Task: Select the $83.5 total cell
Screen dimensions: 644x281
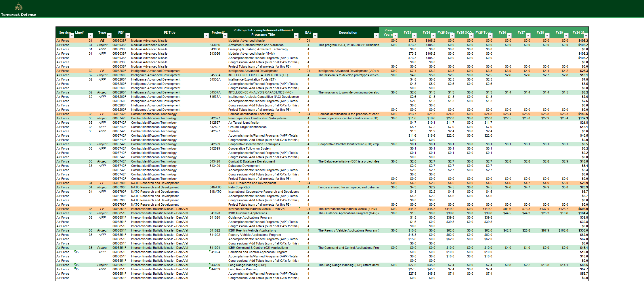Action: [x=579, y=265]
